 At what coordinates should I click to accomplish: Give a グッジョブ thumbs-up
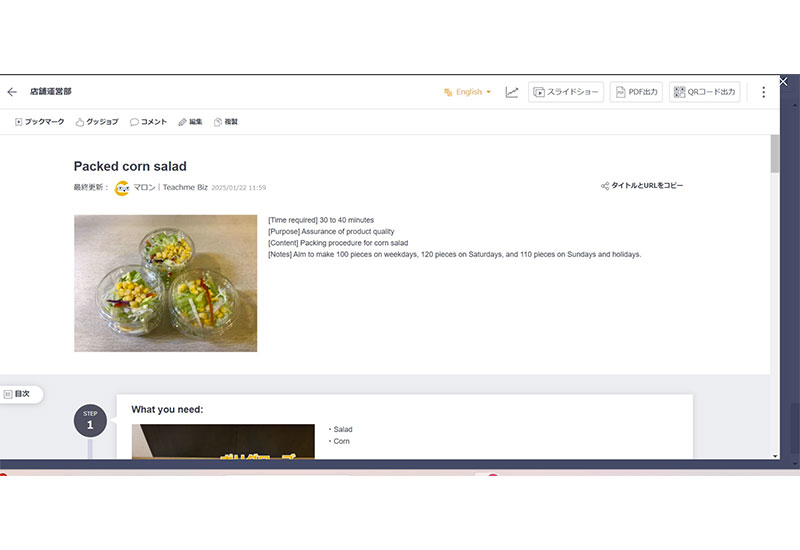[96, 122]
